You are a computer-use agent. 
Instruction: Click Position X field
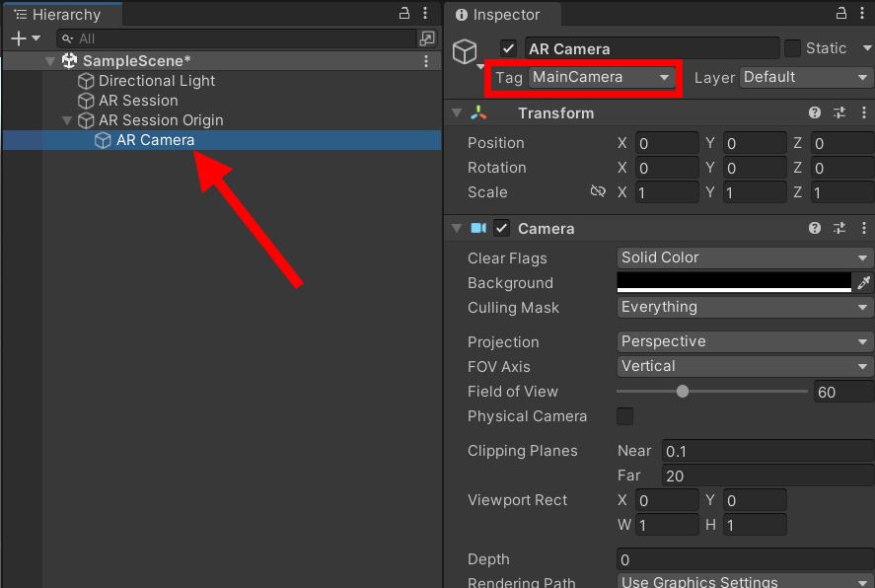pyautogui.click(x=667, y=143)
